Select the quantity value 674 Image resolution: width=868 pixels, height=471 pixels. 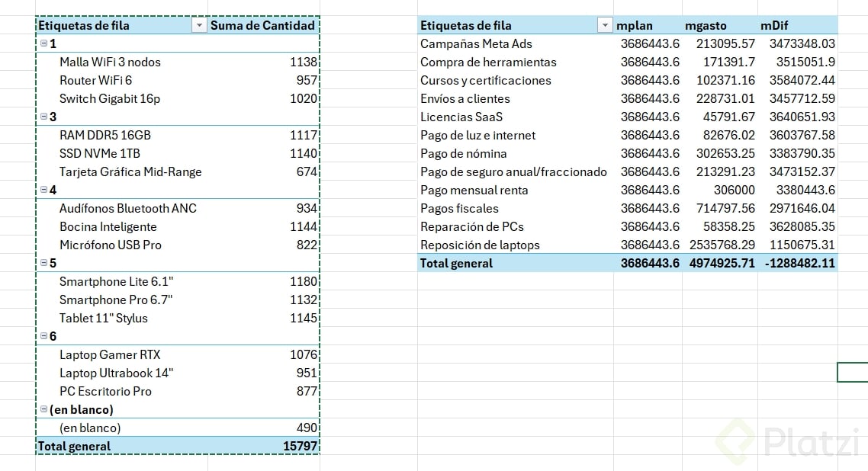(307, 172)
